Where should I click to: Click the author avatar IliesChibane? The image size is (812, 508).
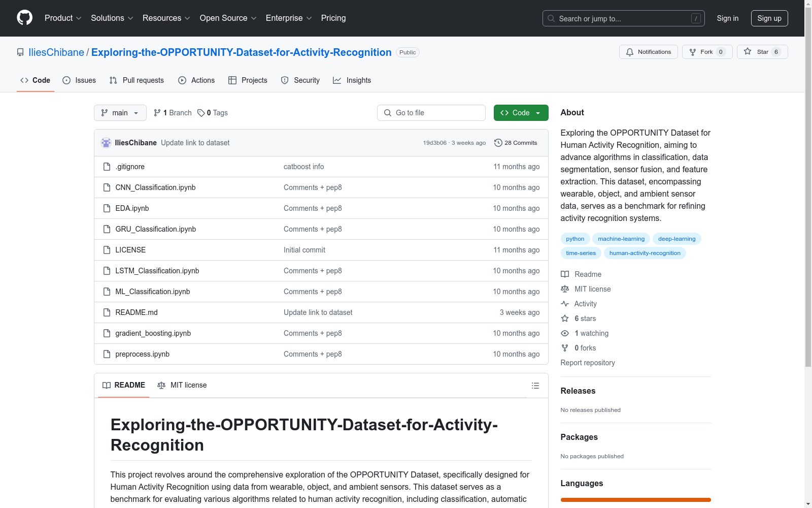106,143
